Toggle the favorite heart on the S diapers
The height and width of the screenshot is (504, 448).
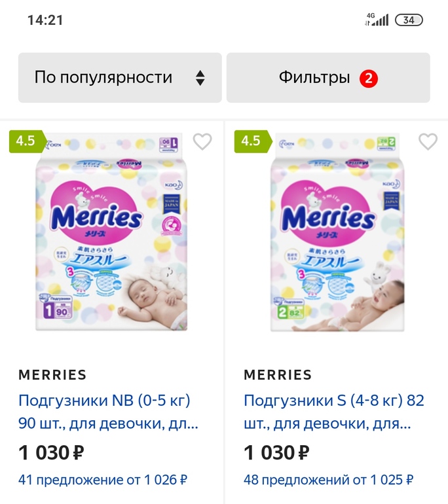[428, 141]
